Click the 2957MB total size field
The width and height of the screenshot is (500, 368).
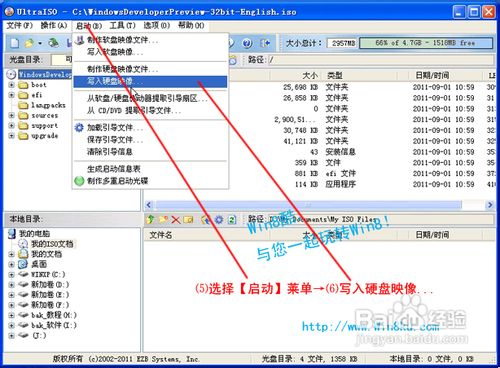pos(342,43)
